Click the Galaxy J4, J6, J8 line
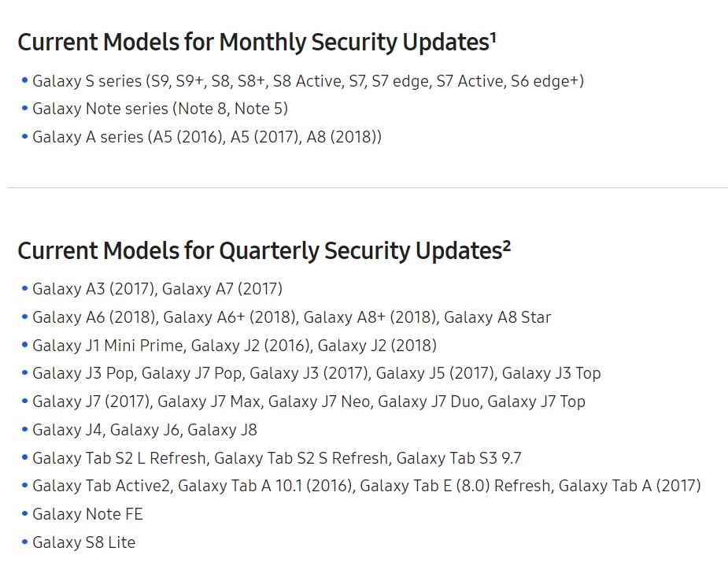Screen dimensions: 728x570 pos(145,430)
